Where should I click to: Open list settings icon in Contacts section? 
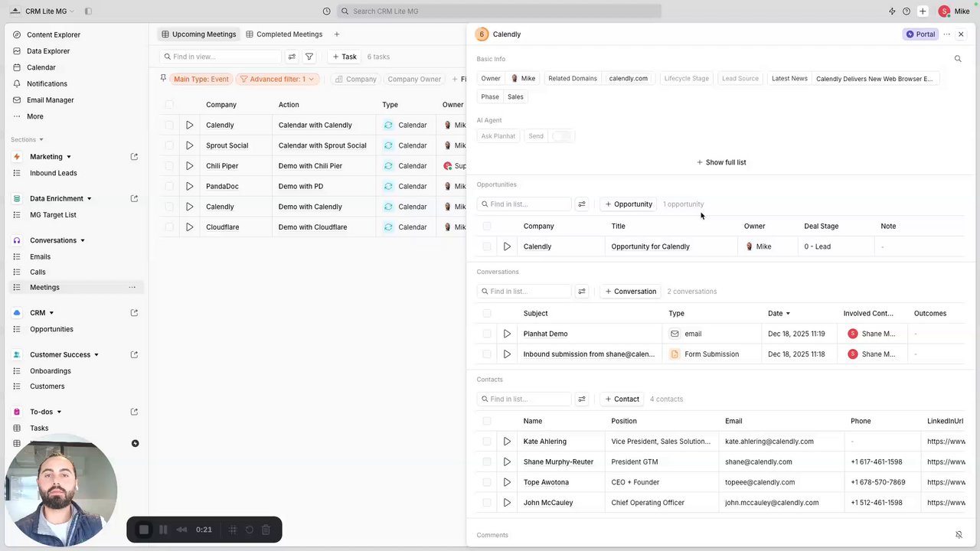pos(582,399)
